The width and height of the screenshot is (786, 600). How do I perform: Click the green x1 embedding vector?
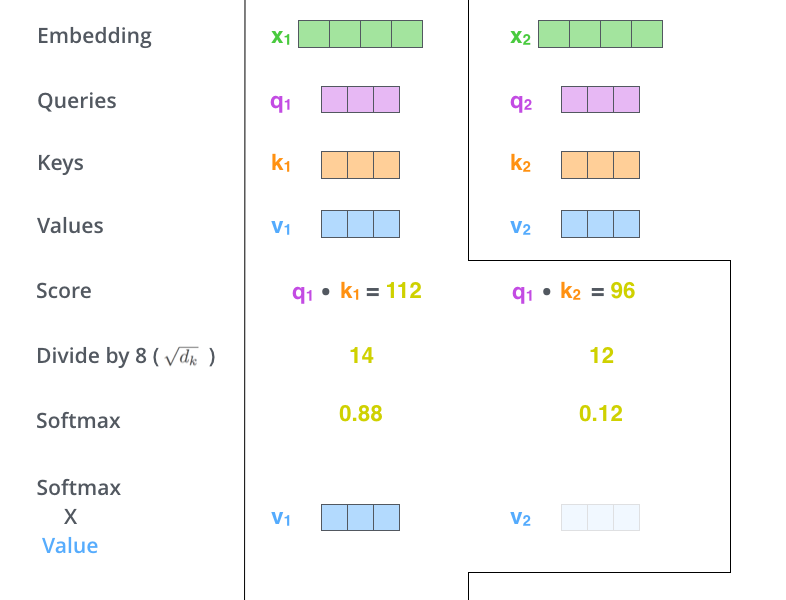[x=360, y=34]
